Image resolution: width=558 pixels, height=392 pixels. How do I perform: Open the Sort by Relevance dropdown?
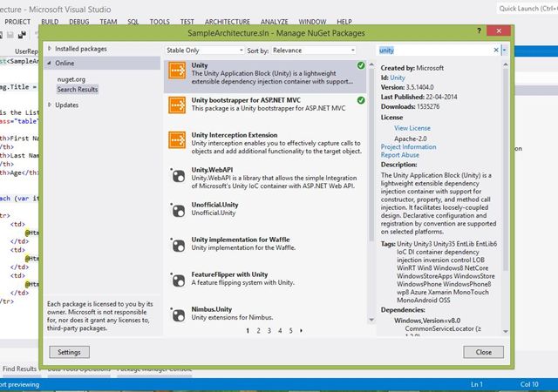click(x=314, y=51)
